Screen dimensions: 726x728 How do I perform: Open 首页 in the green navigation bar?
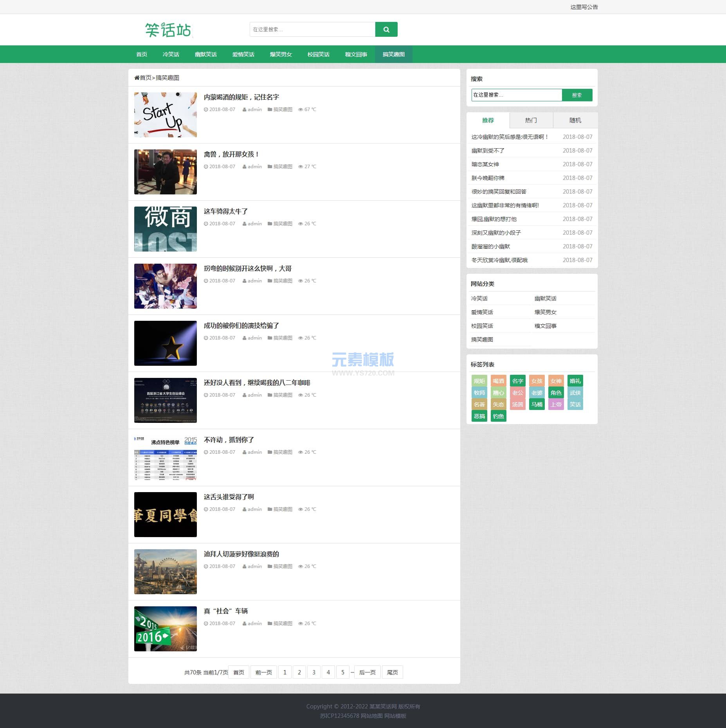pos(142,54)
